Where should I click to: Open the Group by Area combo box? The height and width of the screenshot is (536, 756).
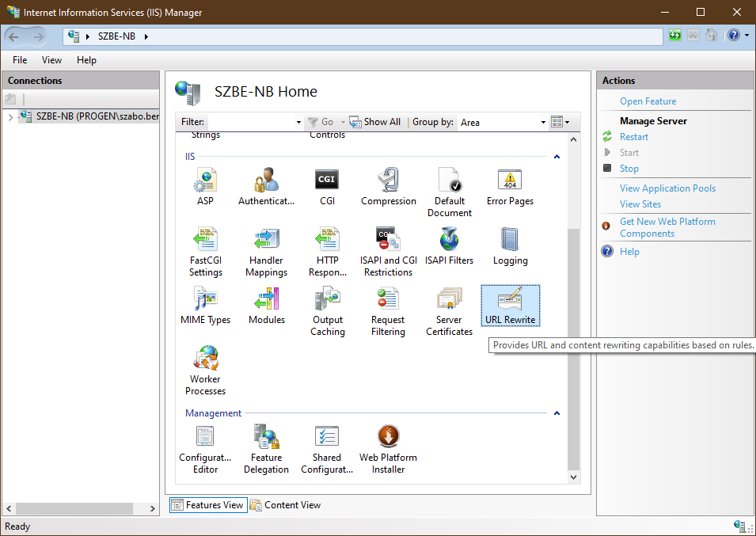[x=503, y=123]
